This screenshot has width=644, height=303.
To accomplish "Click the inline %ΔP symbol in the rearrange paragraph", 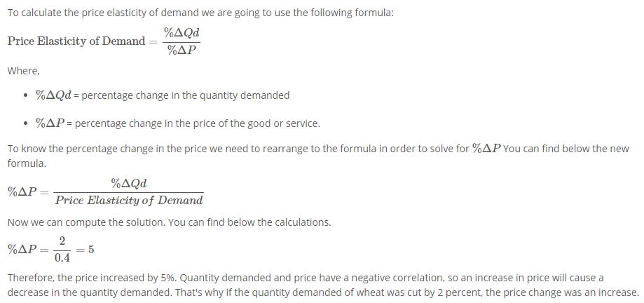I will click(487, 149).
